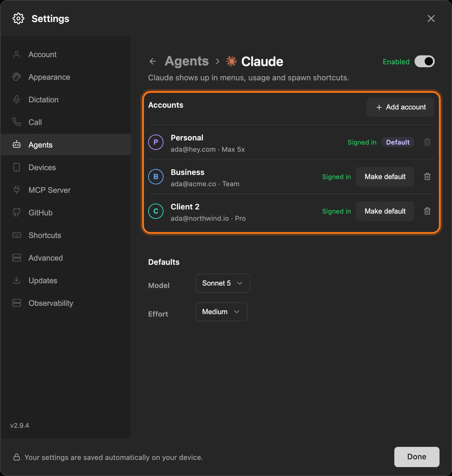Click the GitHub cat icon in sidebar

(17, 212)
